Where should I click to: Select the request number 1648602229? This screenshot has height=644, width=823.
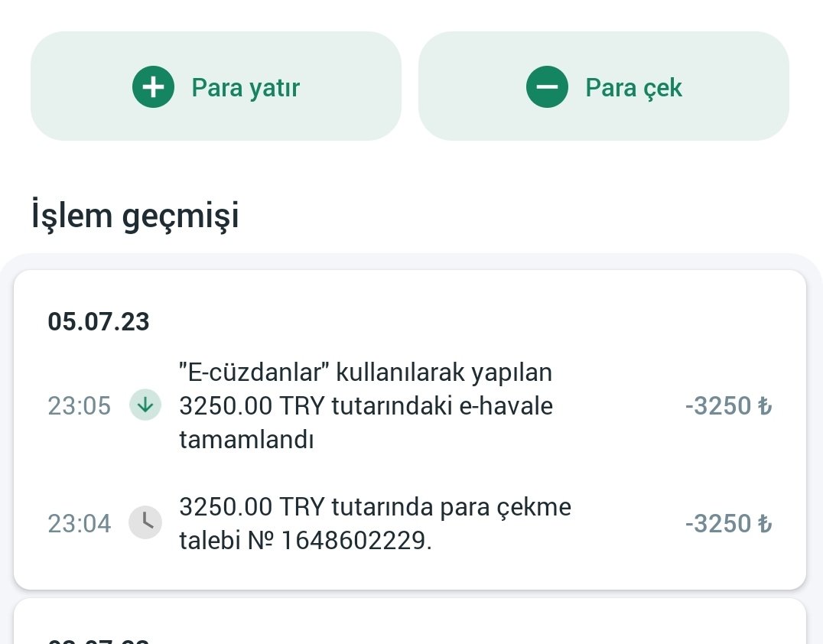(x=354, y=540)
